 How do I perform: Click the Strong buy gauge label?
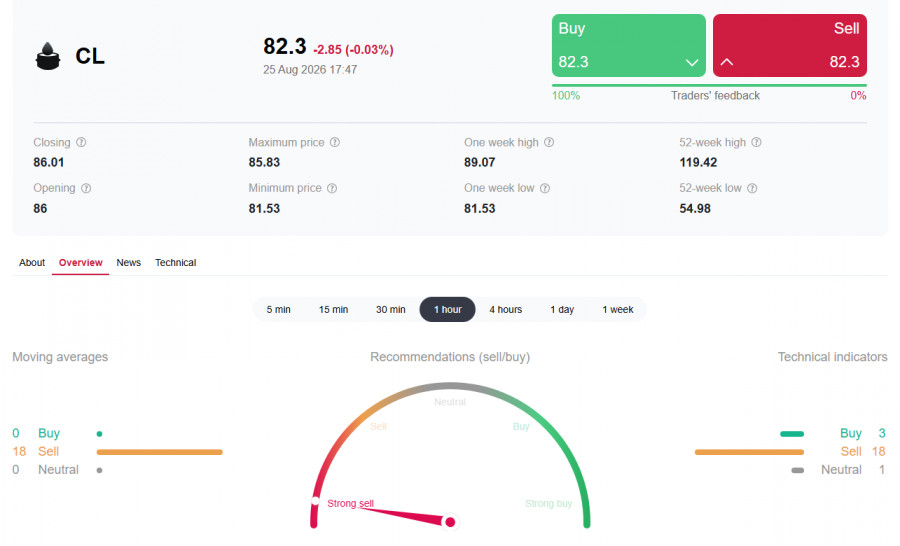[548, 504]
